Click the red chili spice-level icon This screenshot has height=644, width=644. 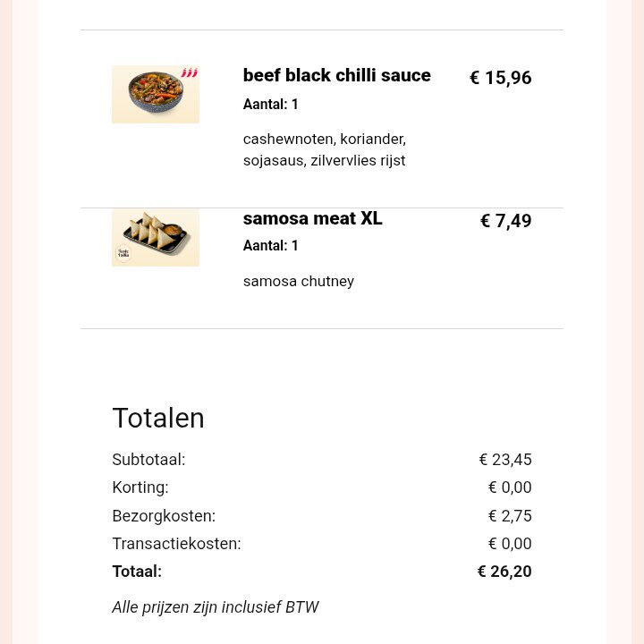tap(189, 73)
